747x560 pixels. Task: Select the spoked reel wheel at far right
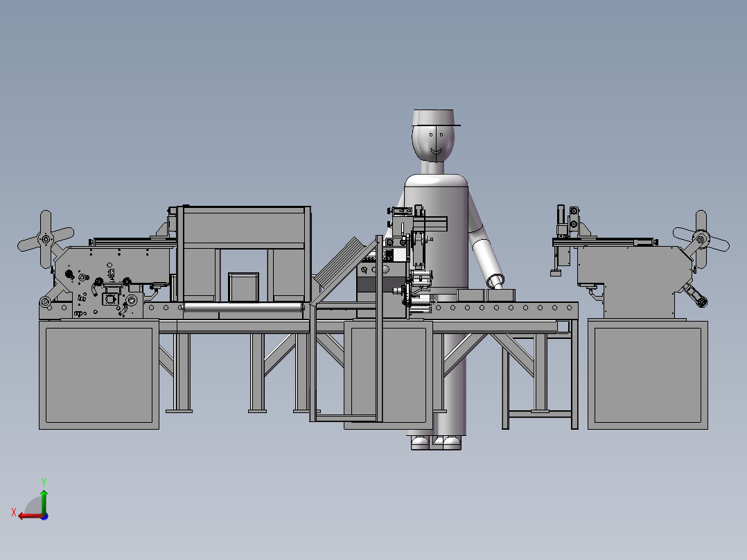pyautogui.click(x=701, y=240)
